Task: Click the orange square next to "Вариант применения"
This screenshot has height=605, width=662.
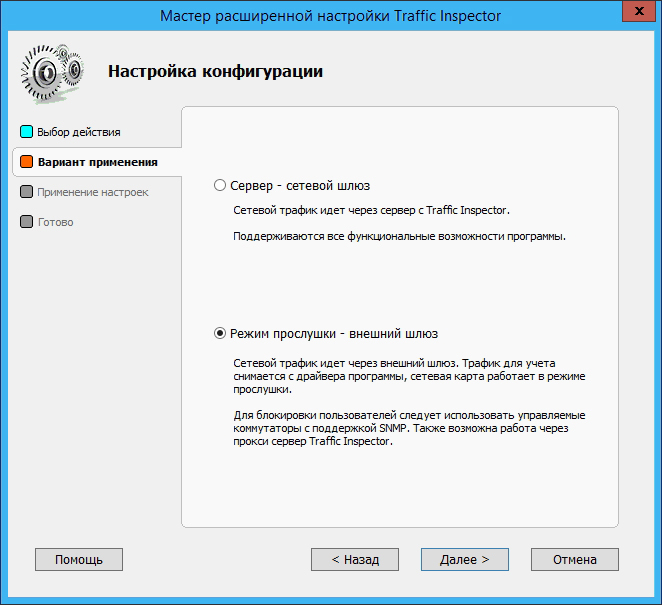Action: pos(27,162)
